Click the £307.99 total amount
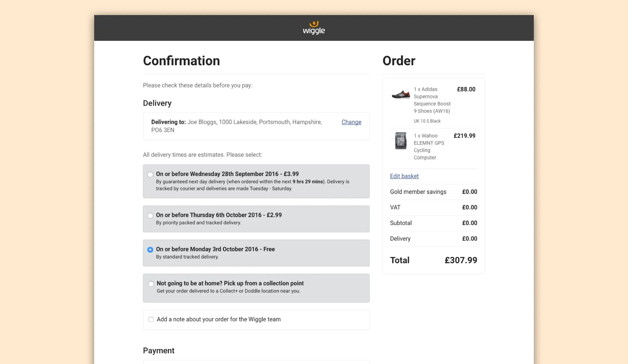 461,260
